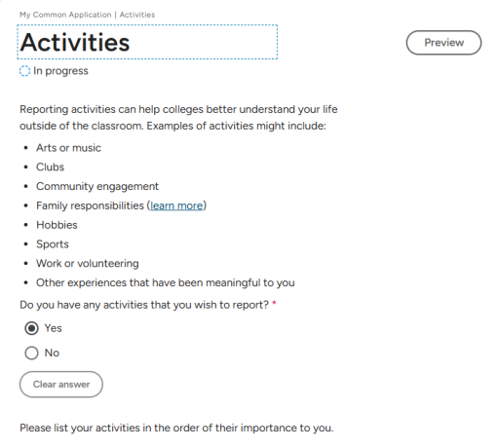Click the No option label text

click(52, 353)
